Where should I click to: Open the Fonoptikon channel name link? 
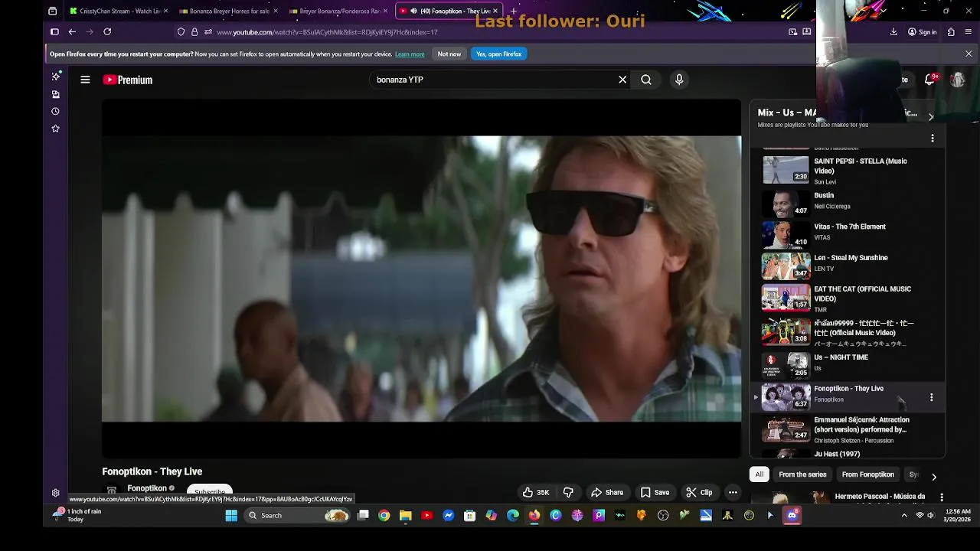coord(147,488)
